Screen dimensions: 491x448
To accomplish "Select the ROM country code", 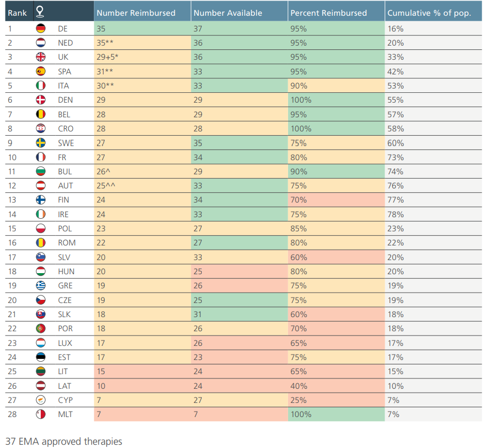I will tap(67, 243).
